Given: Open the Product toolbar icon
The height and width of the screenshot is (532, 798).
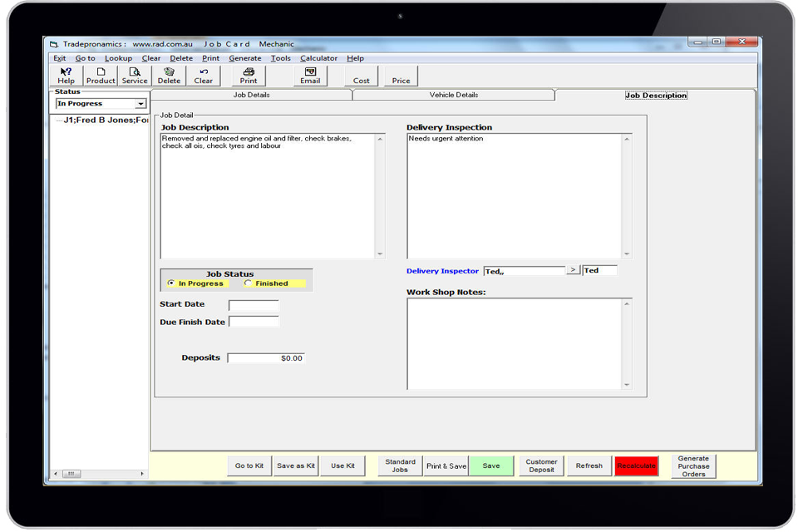Looking at the screenshot, I should 101,76.
